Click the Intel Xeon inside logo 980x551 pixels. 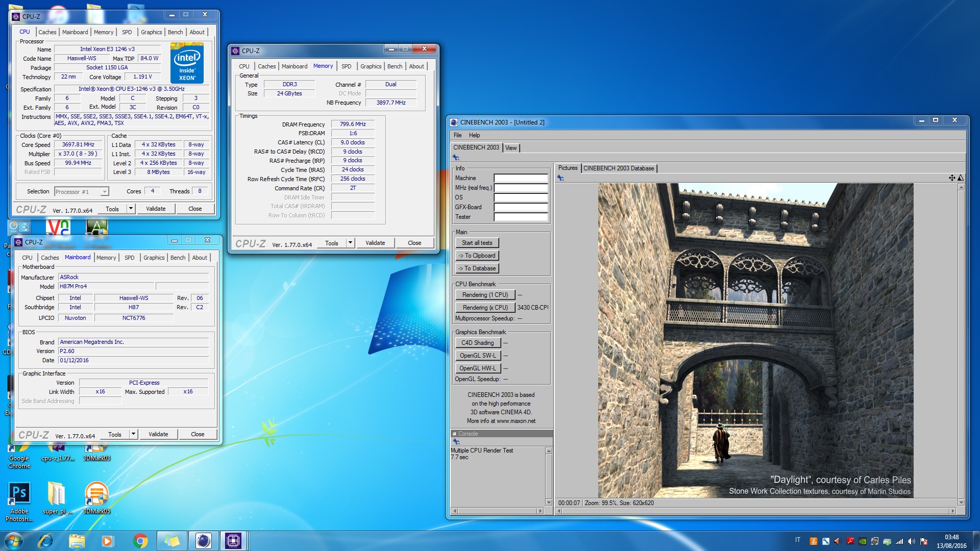(187, 63)
